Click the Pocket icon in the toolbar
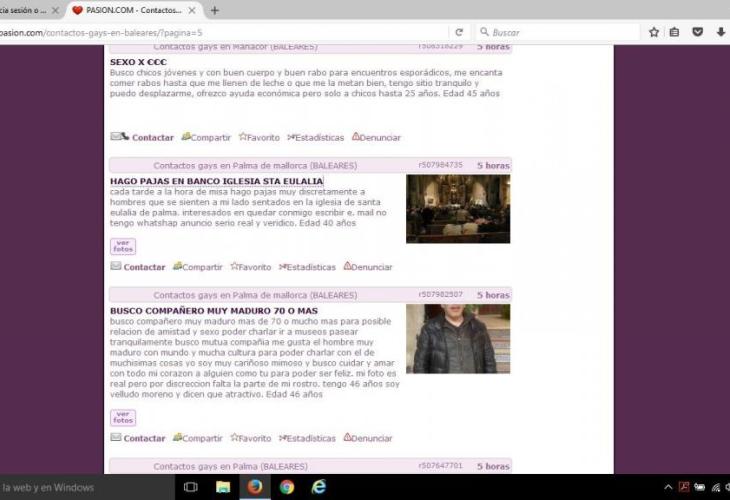The width and height of the screenshot is (730, 500). (698, 32)
